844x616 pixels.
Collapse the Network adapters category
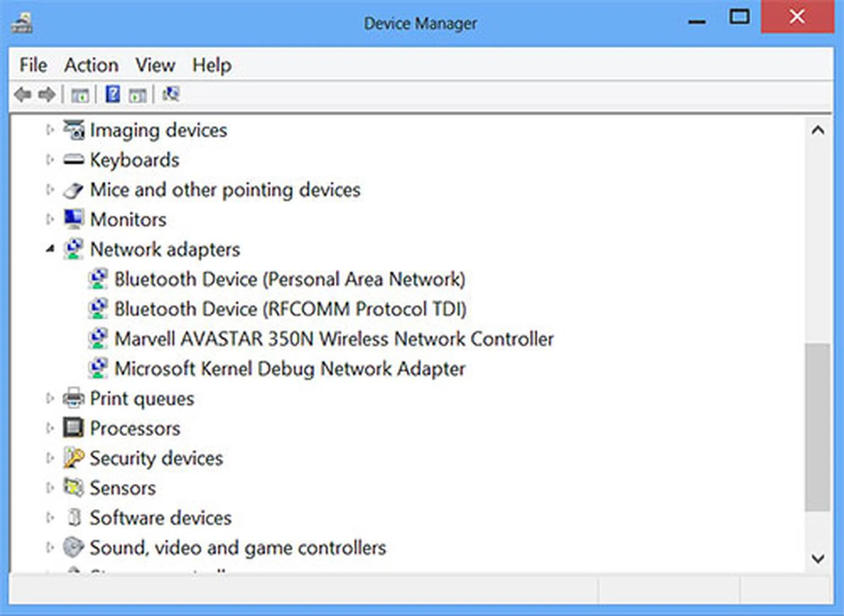(x=50, y=248)
